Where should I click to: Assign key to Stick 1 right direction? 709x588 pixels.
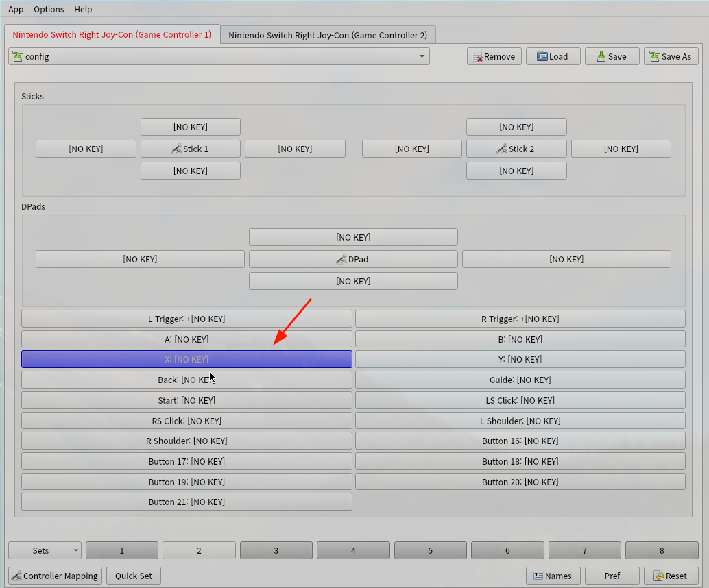pos(296,149)
